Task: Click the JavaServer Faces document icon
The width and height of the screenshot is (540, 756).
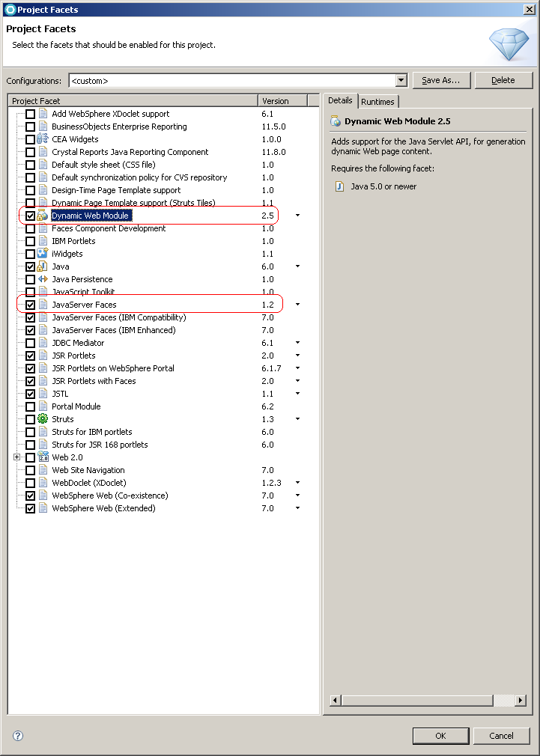Action: [43, 305]
